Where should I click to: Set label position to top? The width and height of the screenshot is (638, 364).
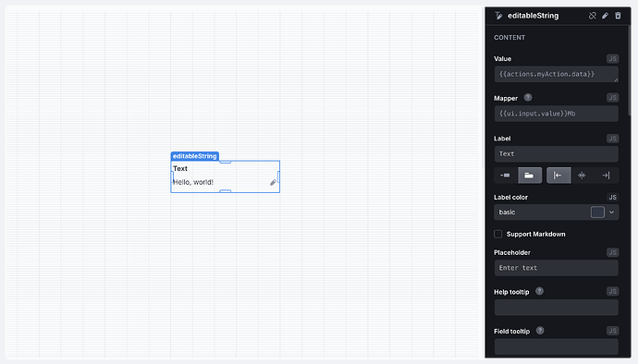pos(530,176)
